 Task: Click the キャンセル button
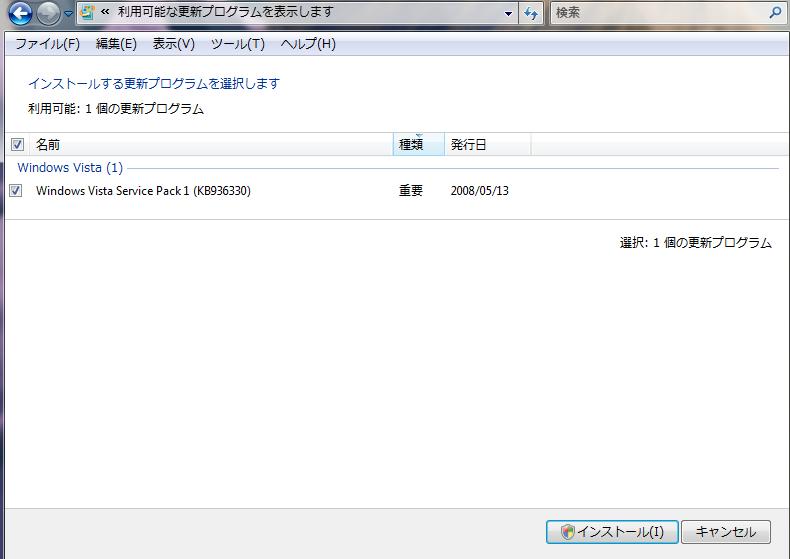[726, 532]
